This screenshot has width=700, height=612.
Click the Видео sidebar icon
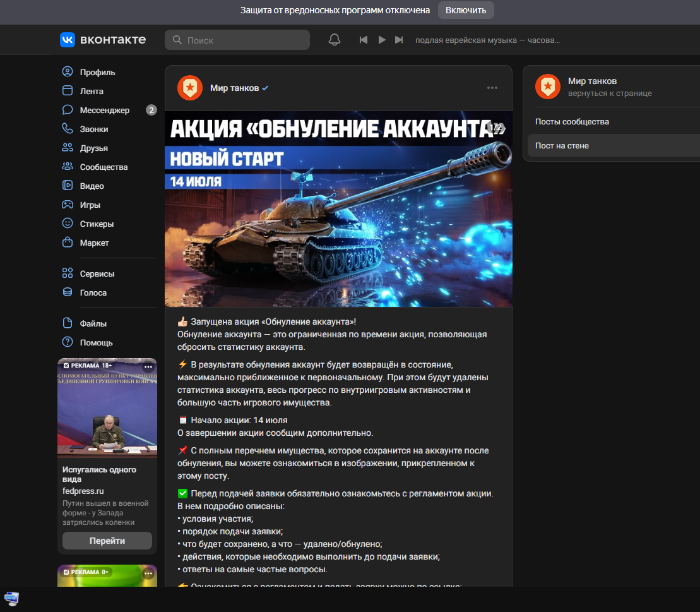point(68,186)
